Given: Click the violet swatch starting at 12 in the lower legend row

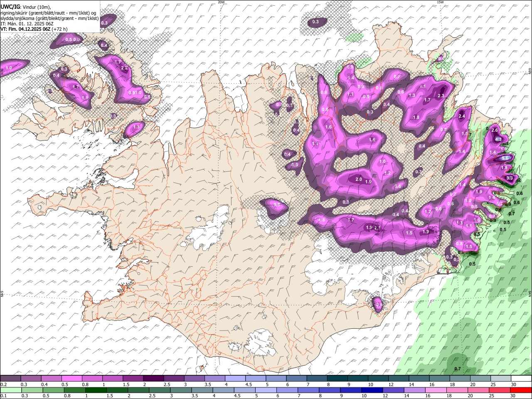Looking at the screenshot, I should pos(393,390).
